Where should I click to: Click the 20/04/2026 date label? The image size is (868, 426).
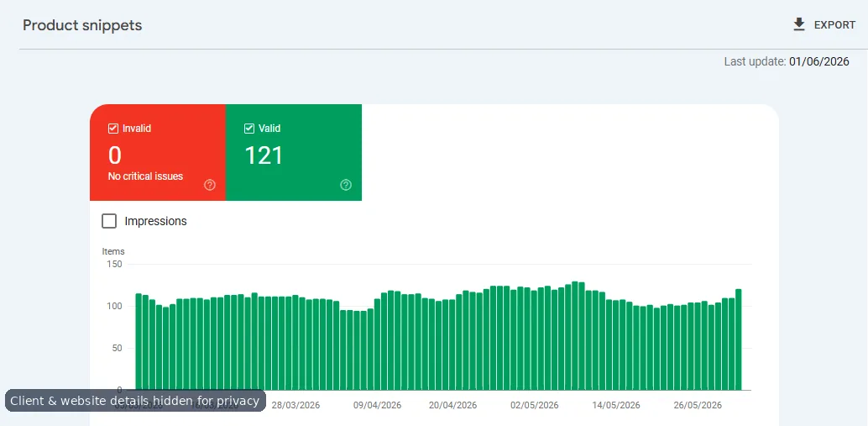(x=452, y=406)
